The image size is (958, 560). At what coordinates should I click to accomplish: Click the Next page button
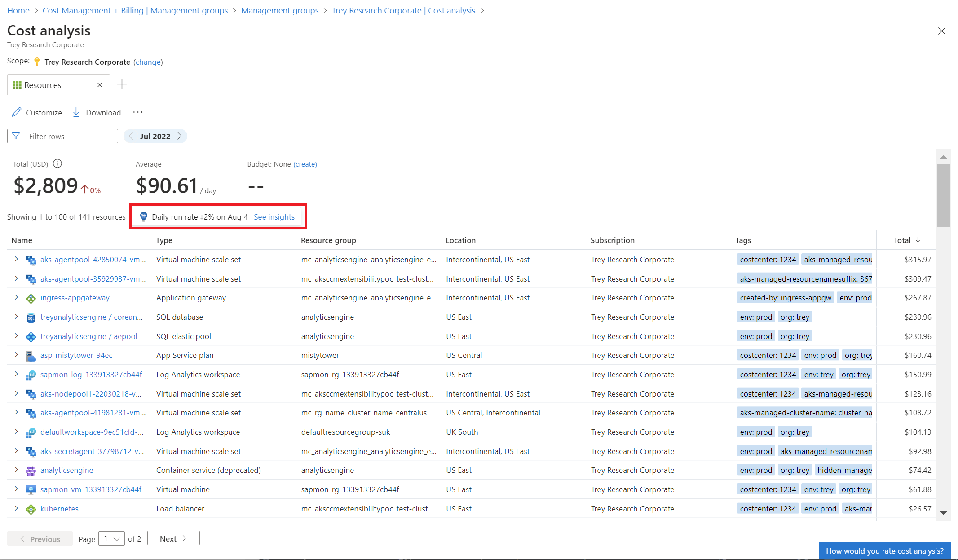[x=173, y=538]
